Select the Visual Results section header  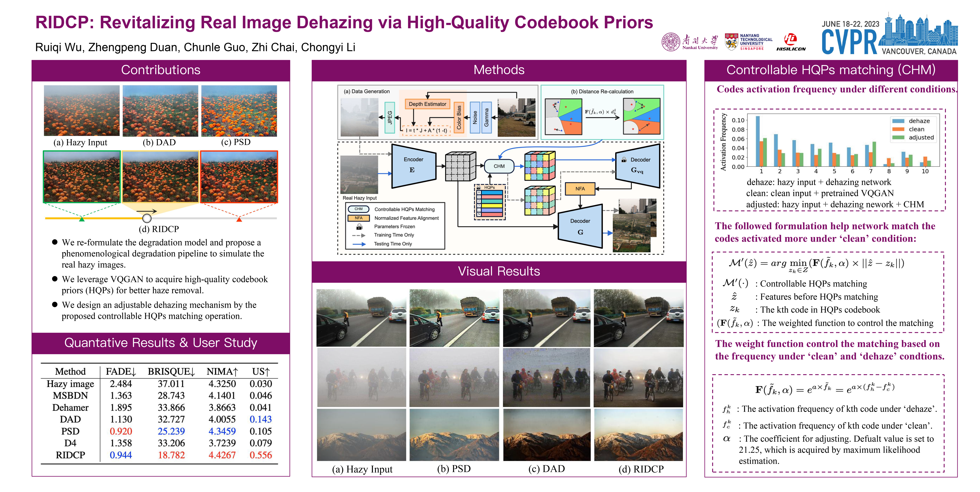tap(499, 271)
